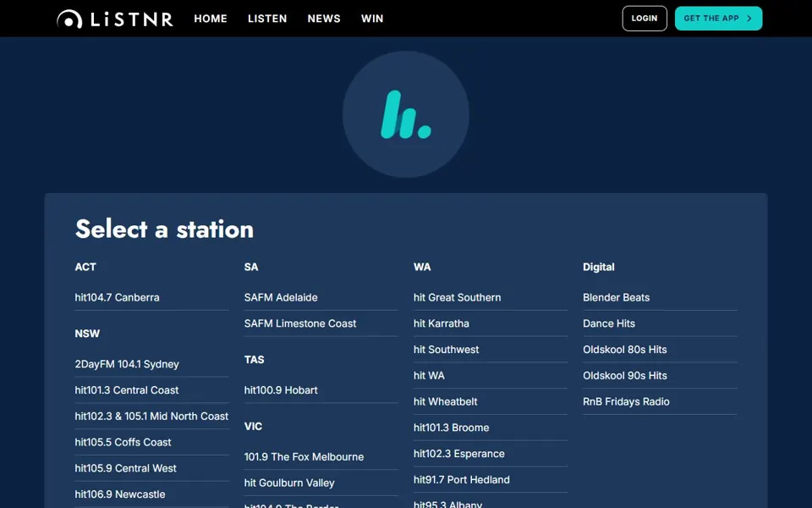
Task: Go to the NEWS section
Action: [324, 19]
